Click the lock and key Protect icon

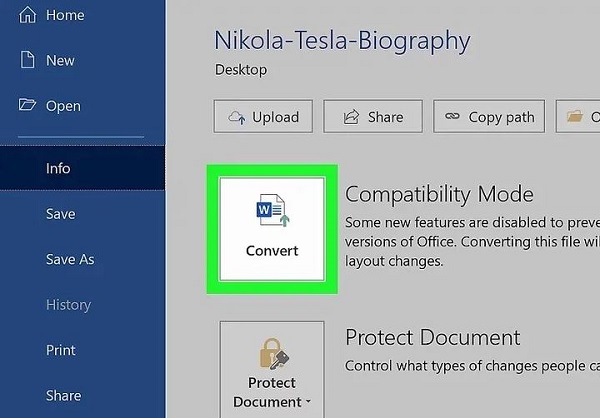click(274, 354)
